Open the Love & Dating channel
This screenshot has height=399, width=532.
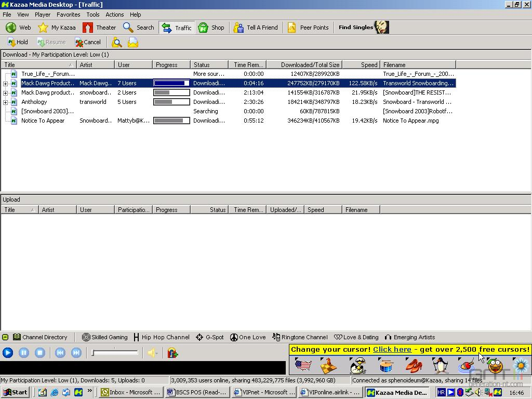click(356, 337)
